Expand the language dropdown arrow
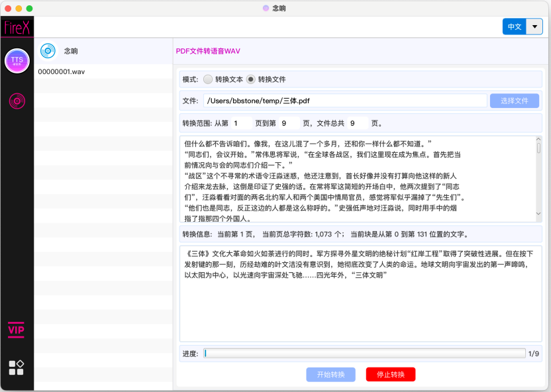The height and width of the screenshot is (392, 551). coord(534,26)
